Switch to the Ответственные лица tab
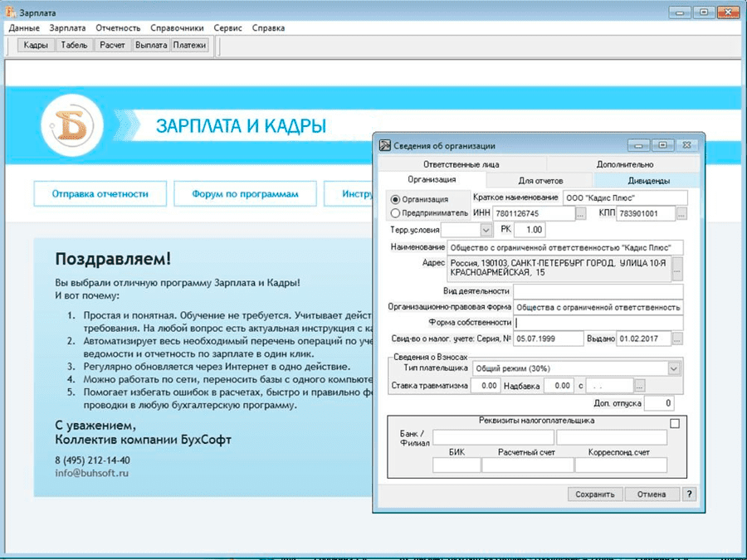 (461, 164)
